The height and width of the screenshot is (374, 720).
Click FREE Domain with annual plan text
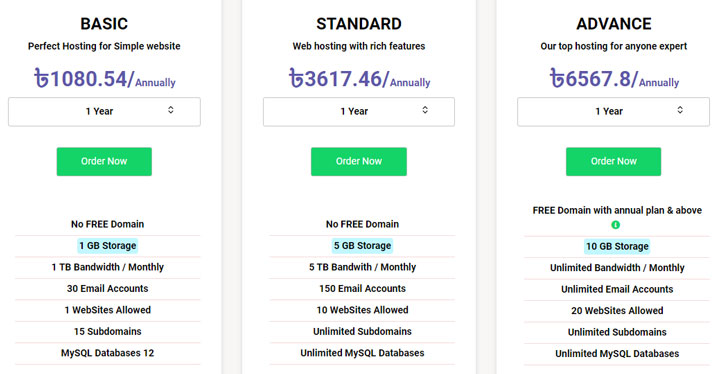tap(617, 210)
